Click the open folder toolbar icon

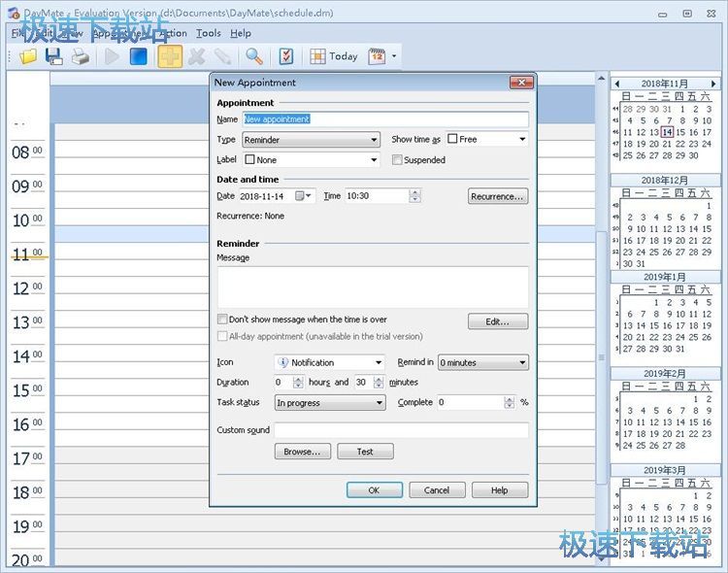click(28, 56)
